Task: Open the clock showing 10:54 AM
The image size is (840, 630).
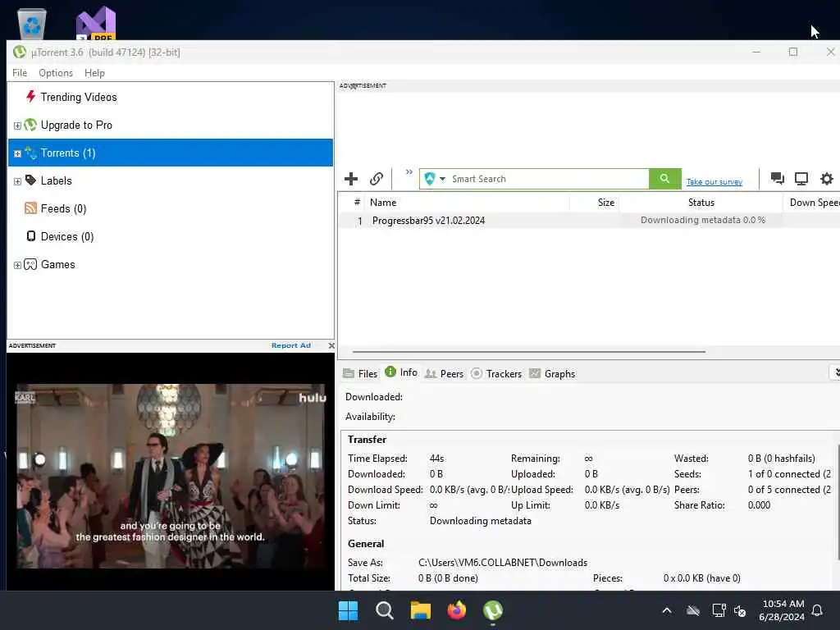Action: (x=782, y=610)
